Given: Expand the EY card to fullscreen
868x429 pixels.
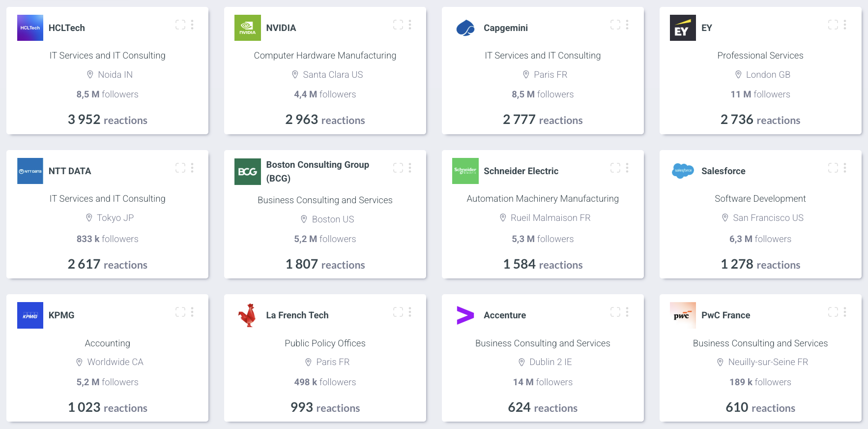Looking at the screenshot, I should (833, 25).
